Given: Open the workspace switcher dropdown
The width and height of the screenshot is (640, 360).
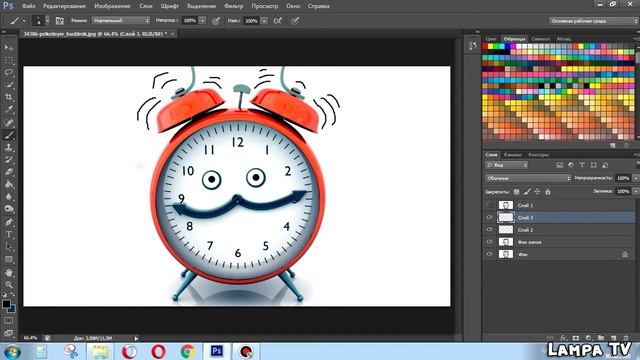Looking at the screenshot, I should click(593, 20).
